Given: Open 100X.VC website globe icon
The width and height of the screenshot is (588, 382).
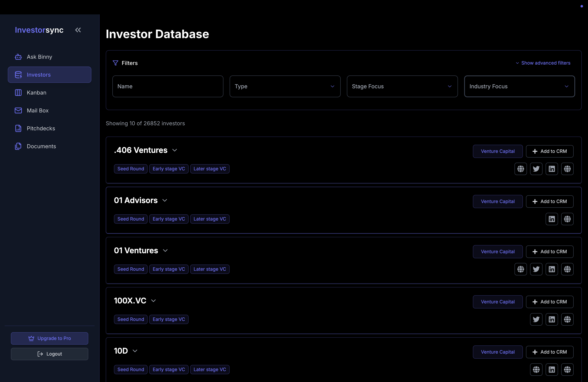Looking at the screenshot, I should [568, 319].
